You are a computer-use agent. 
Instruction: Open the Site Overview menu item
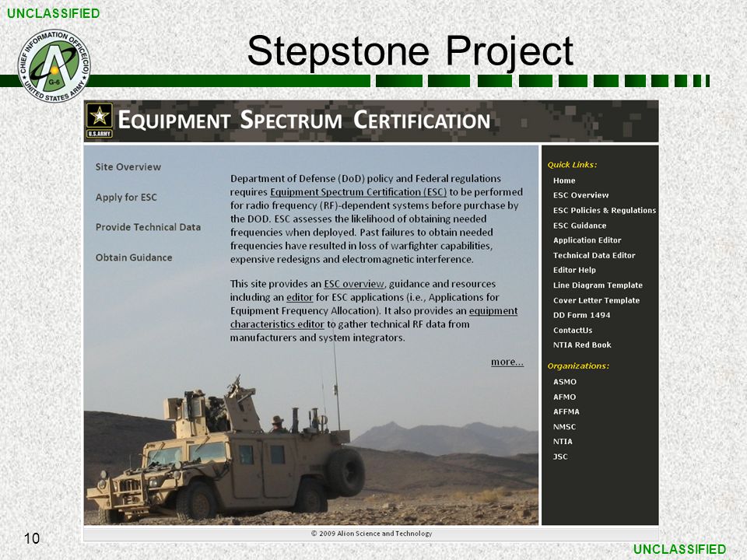(128, 167)
